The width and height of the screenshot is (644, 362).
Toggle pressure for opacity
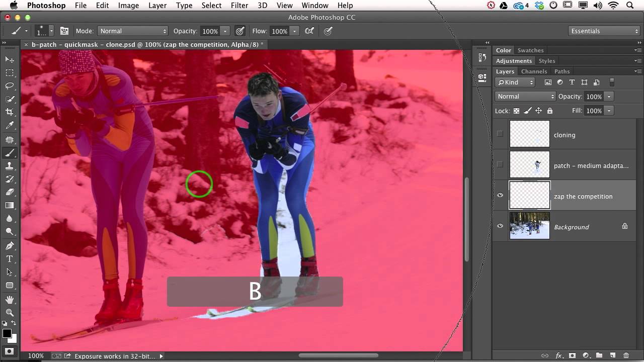[240, 31]
